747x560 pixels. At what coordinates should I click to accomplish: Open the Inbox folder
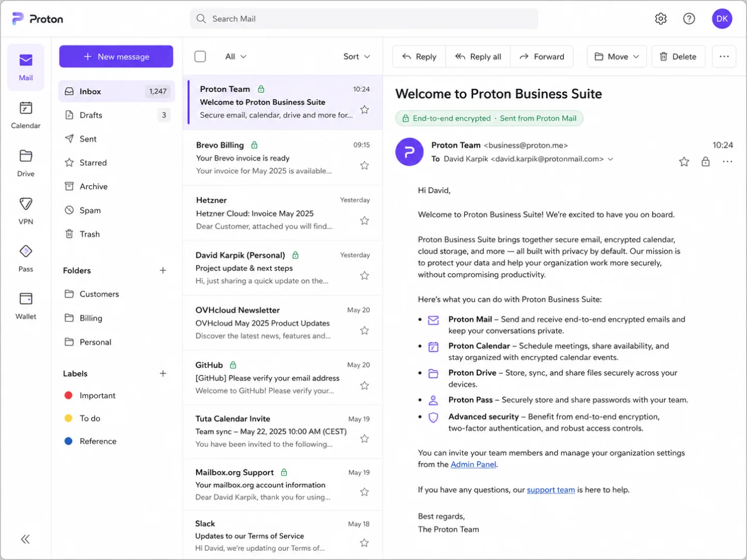click(x=117, y=91)
